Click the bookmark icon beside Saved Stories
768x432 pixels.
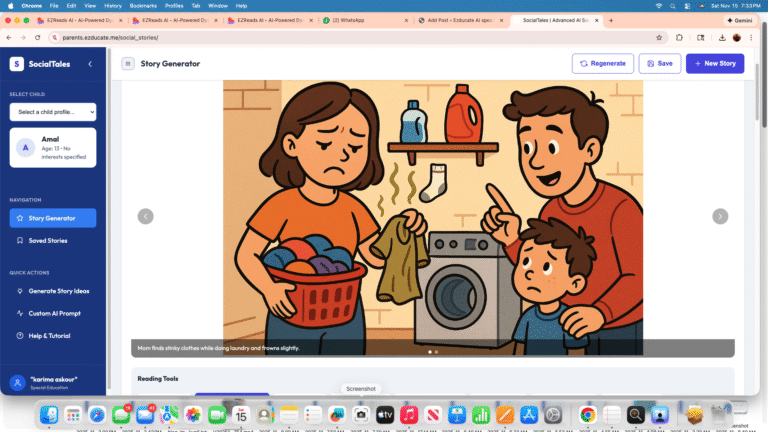[x=20, y=240]
